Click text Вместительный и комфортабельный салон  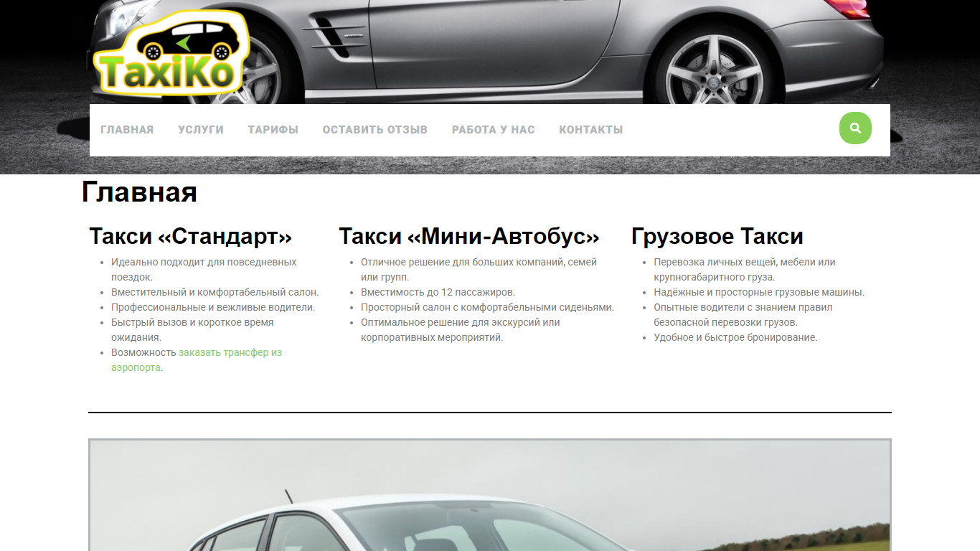click(x=215, y=292)
